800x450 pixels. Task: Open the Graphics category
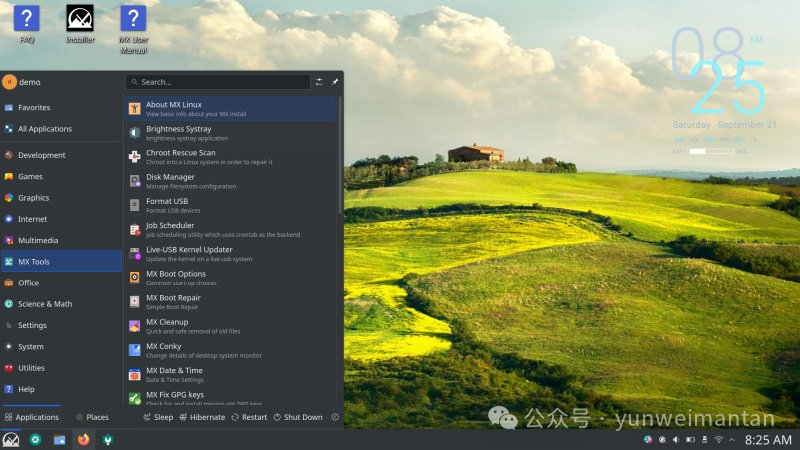pyautogui.click(x=61, y=198)
